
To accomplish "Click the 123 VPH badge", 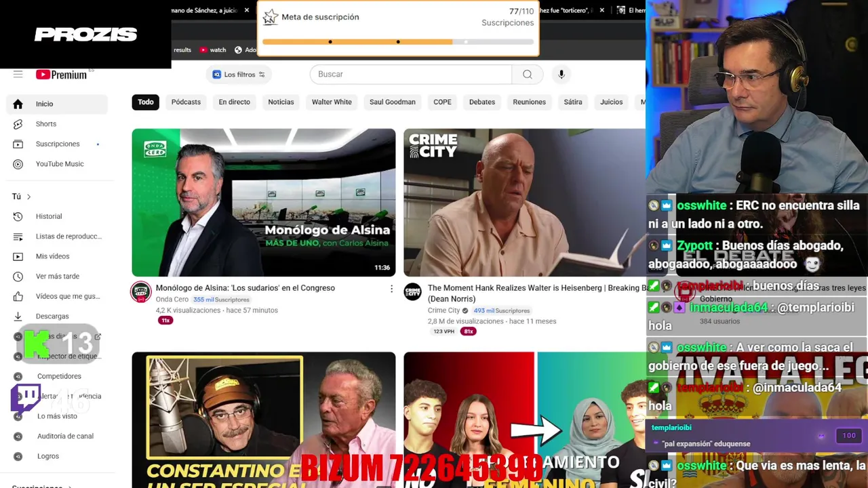I will 443,331.
